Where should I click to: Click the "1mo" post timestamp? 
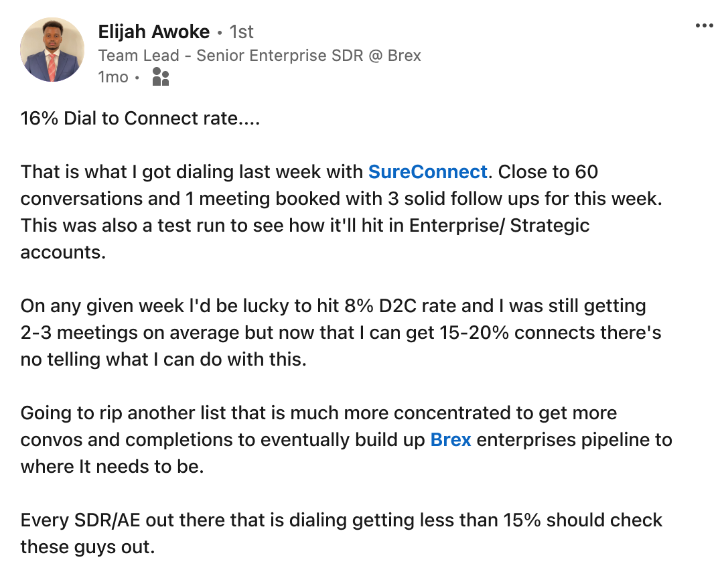(113, 77)
